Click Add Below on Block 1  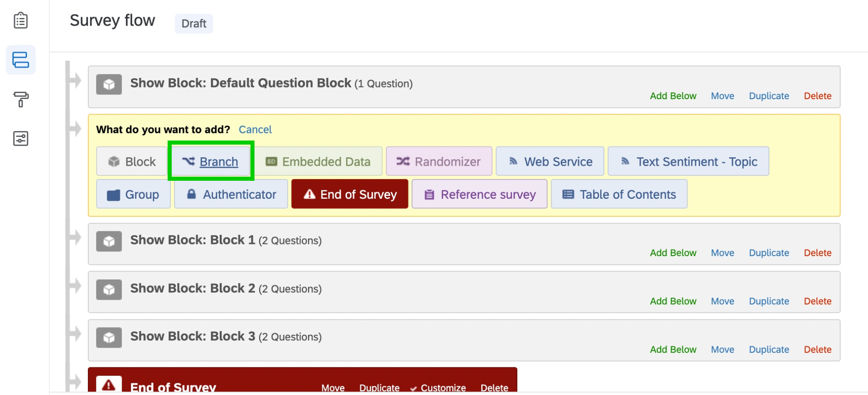point(673,253)
